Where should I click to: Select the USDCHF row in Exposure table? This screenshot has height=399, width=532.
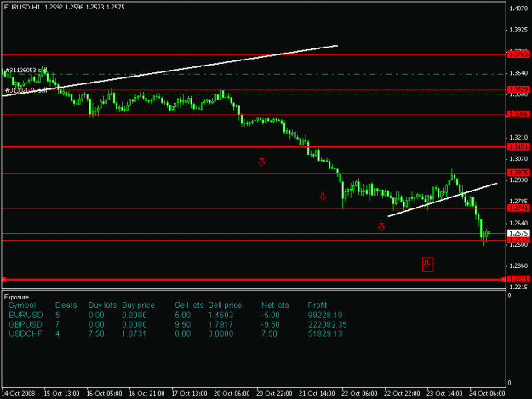(x=175, y=333)
